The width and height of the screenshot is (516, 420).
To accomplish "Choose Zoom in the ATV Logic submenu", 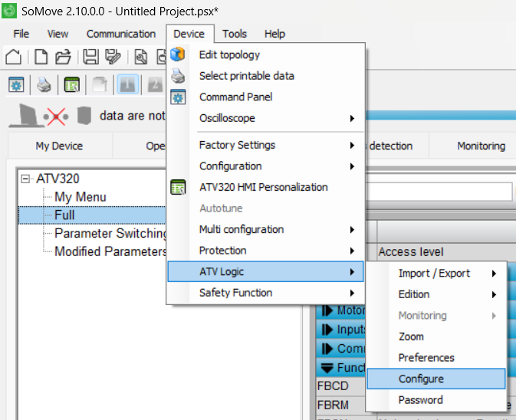I will pos(436,336).
